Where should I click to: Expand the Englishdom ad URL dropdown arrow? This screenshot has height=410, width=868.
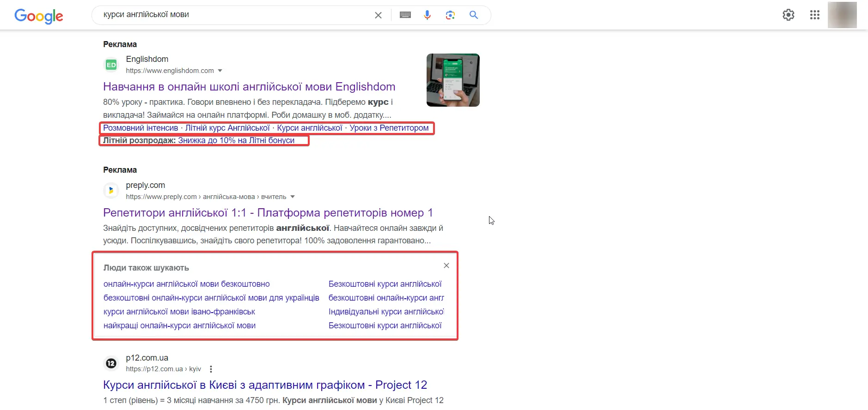tap(220, 71)
